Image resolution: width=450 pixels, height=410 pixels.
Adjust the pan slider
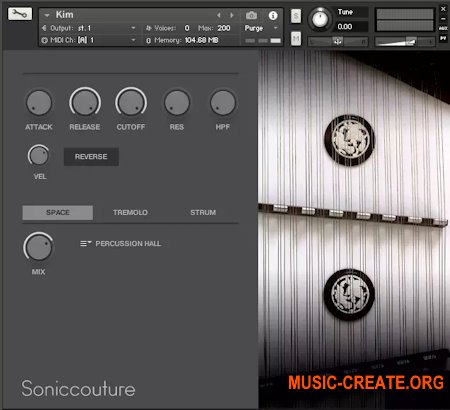pyautogui.click(x=338, y=42)
